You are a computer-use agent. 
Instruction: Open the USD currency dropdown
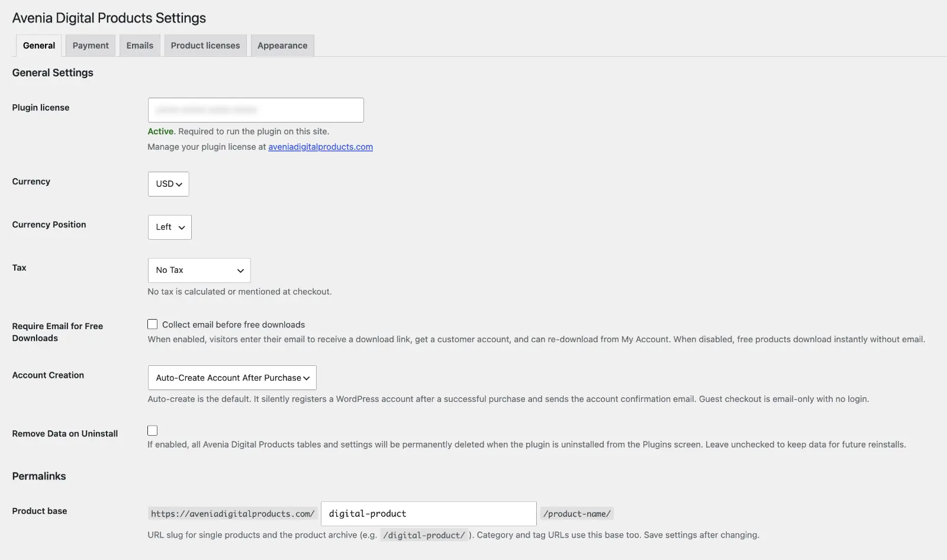tap(169, 184)
